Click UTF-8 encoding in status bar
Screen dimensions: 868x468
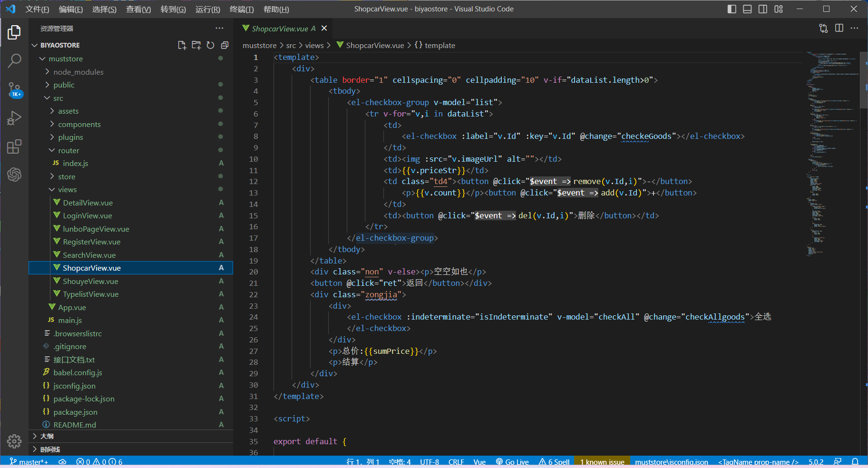[x=429, y=462]
